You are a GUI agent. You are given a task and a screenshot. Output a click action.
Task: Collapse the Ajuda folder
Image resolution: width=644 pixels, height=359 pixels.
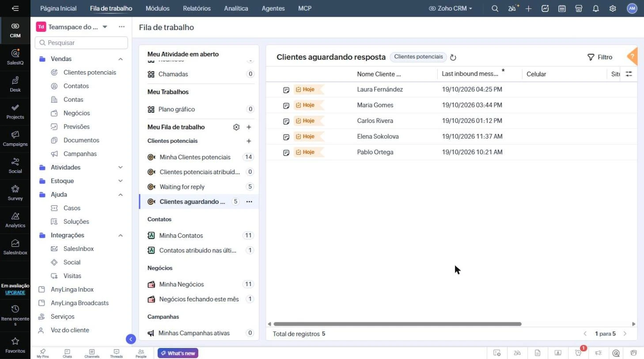pyautogui.click(x=121, y=195)
